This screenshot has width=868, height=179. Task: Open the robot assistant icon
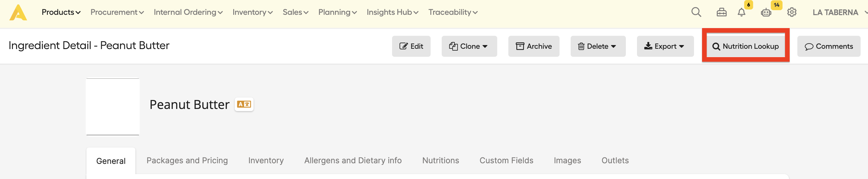click(x=766, y=12)
